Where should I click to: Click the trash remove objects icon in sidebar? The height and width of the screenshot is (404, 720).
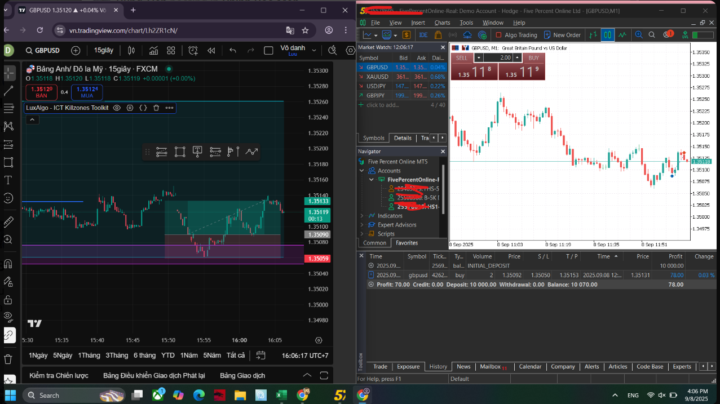tap(8, 359)
